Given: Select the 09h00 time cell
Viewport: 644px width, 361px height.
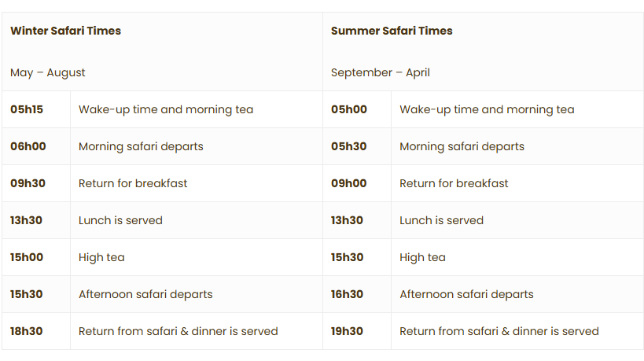Looking at the screenshot, I should pos(348,183).
